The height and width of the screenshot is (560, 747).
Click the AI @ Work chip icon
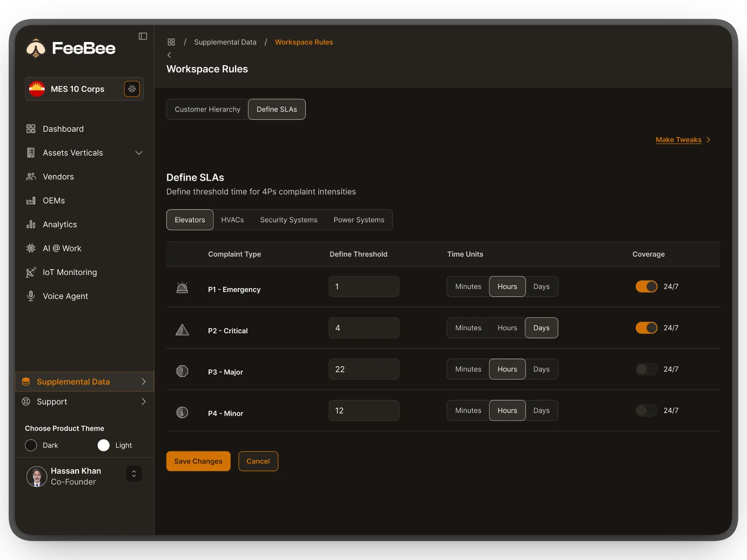click(x=31, y=248)
